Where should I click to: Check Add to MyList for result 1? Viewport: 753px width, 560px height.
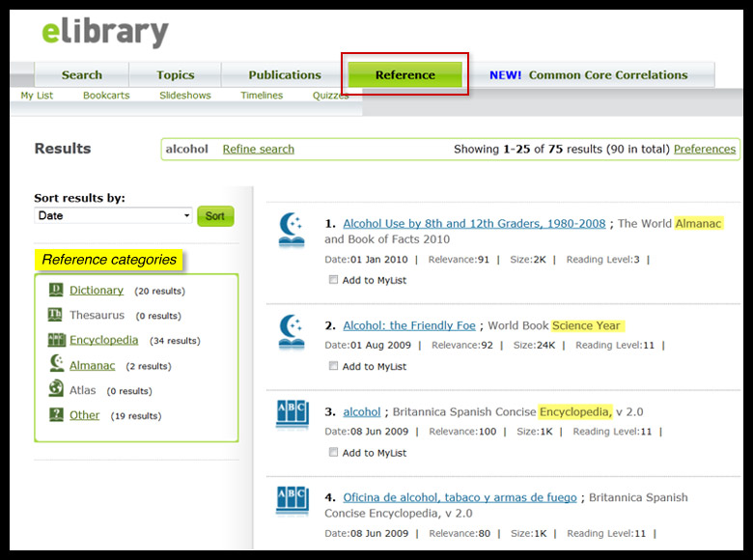(333, 280)
